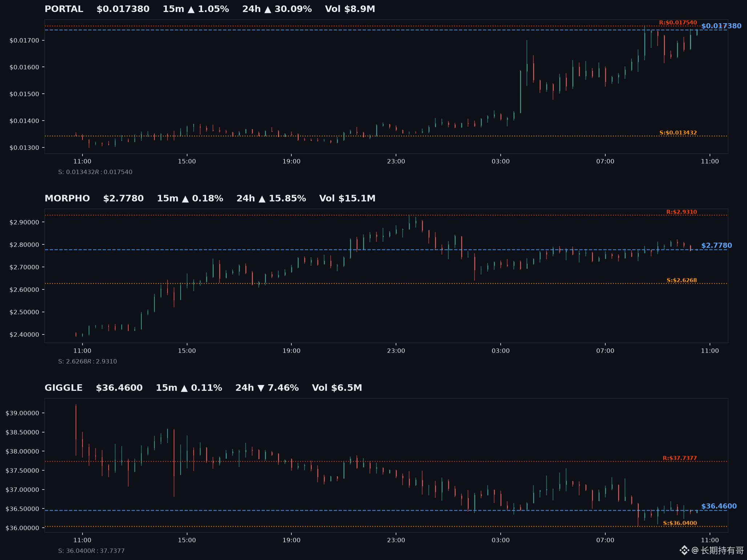Image resolution: width=747 pixels, height=560 pixels.
Task: Select the $0.01600 y-axis tick label
Action: coord(24,67)
